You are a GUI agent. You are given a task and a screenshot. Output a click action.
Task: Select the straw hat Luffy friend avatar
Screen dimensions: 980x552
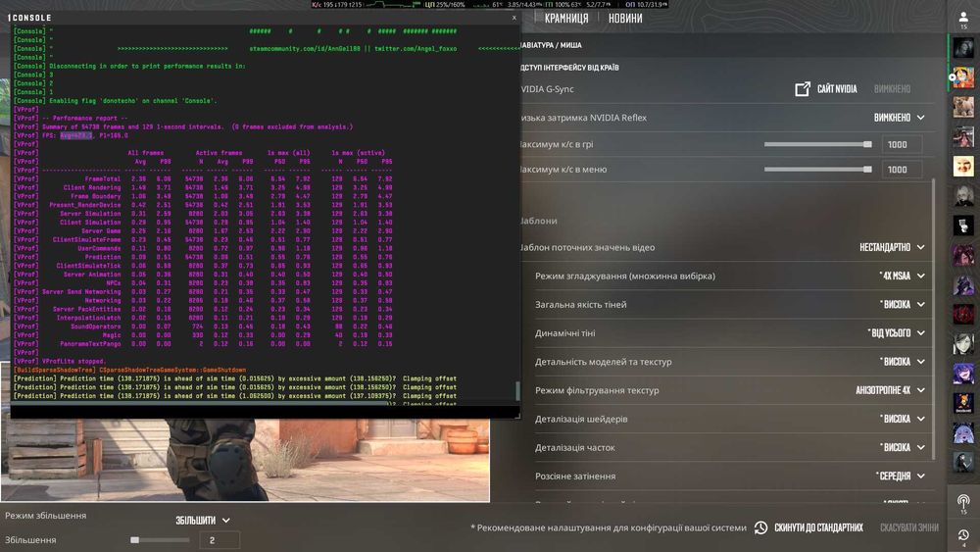tap(963, 78)
